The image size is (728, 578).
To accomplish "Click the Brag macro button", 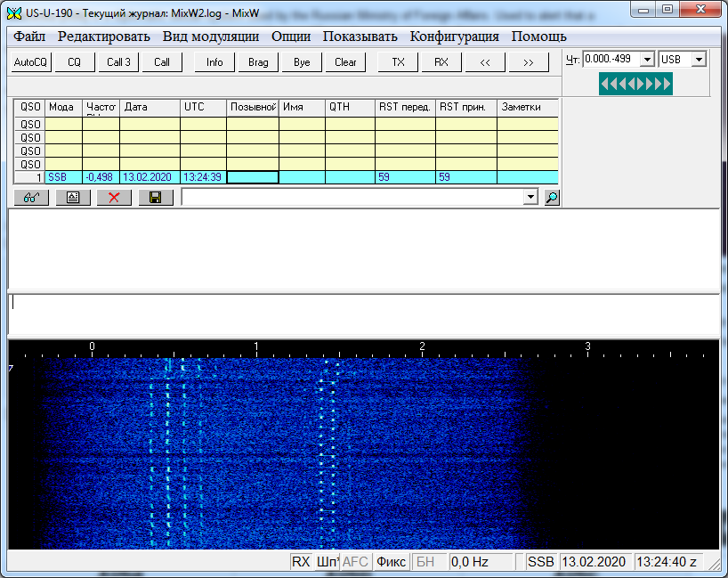I will (x=258, y=62).
